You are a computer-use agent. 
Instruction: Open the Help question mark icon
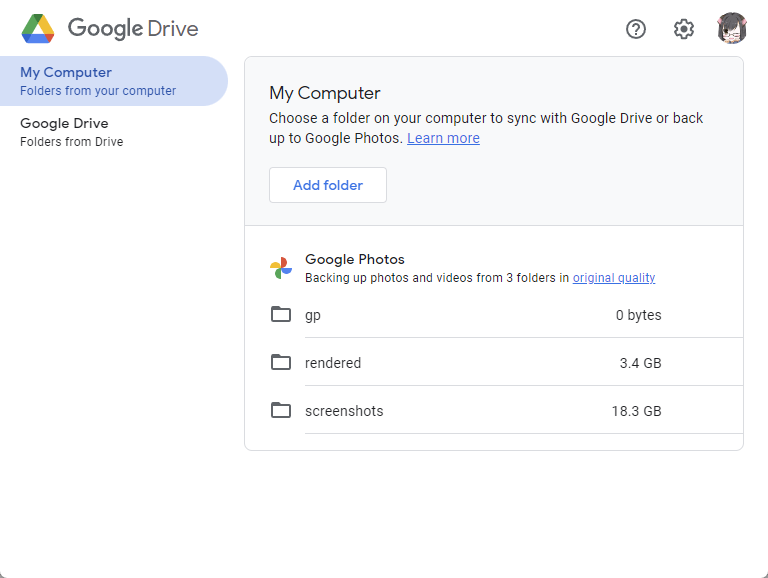(636, 29)
